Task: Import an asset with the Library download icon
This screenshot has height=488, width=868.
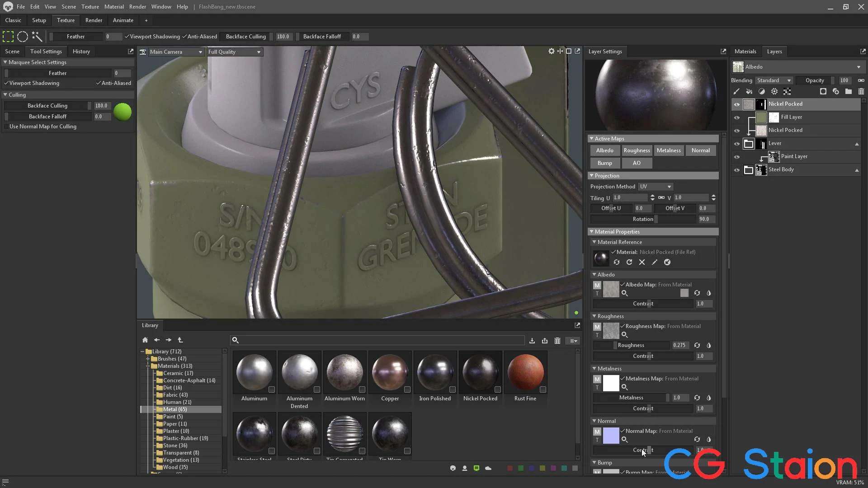Action: (x=532, y=341)
